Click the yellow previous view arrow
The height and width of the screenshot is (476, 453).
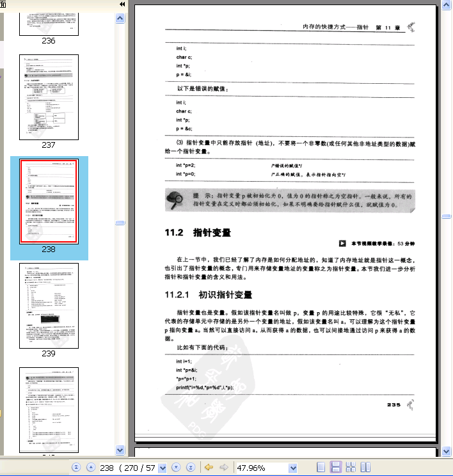coord(209,467)
